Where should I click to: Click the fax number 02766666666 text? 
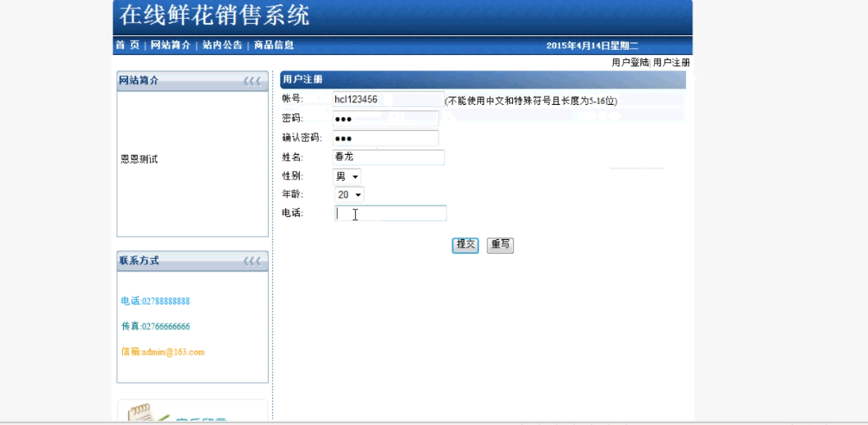(x=166, y=327)
